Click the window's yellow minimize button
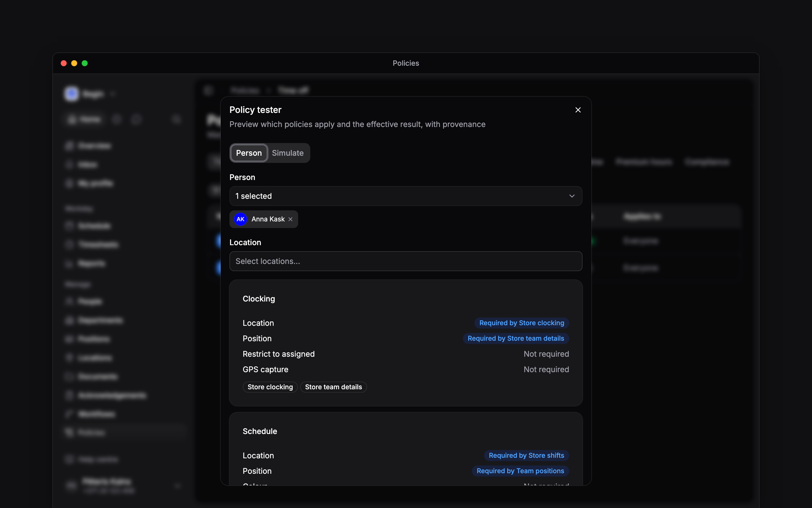Image resolution: width=812 pixels, height=508 pixels. [x=74, y=63]
